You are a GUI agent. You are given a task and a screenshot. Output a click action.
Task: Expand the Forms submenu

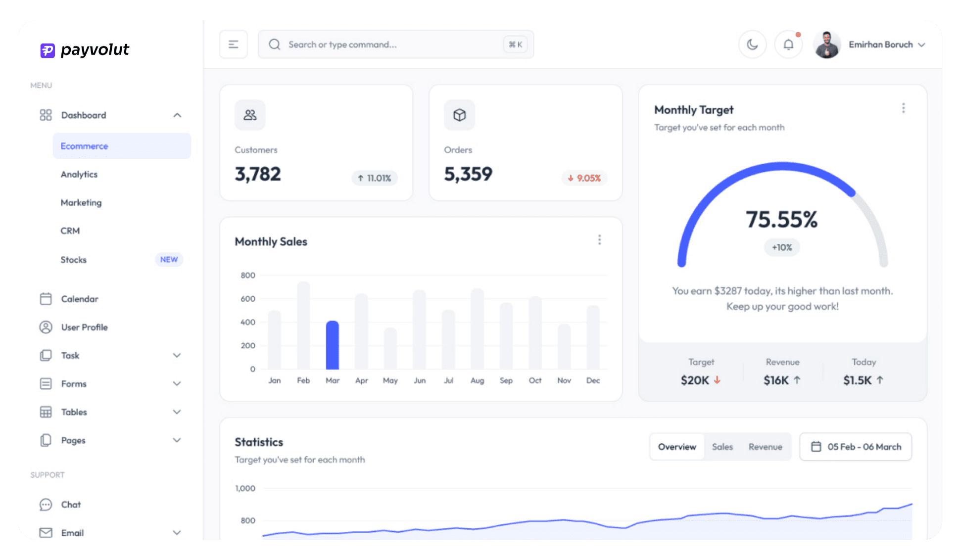click(177, 383)
